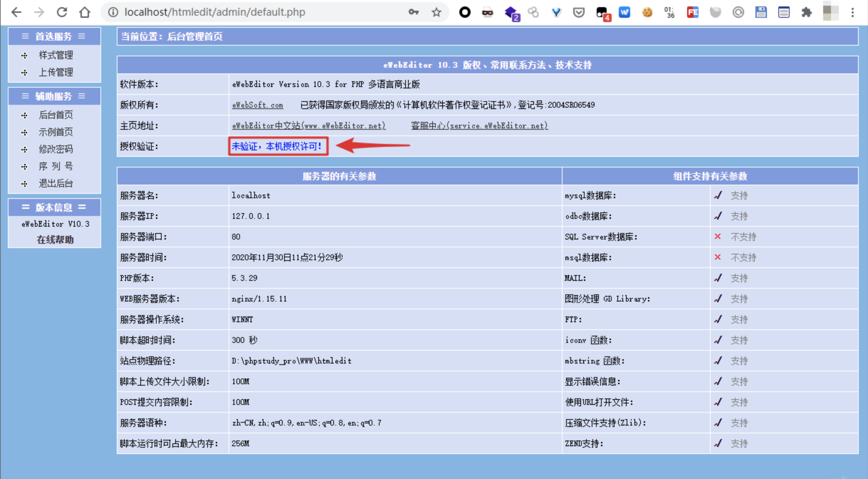Click the browser forward arrow
The image size is (868, 479).
39,12
